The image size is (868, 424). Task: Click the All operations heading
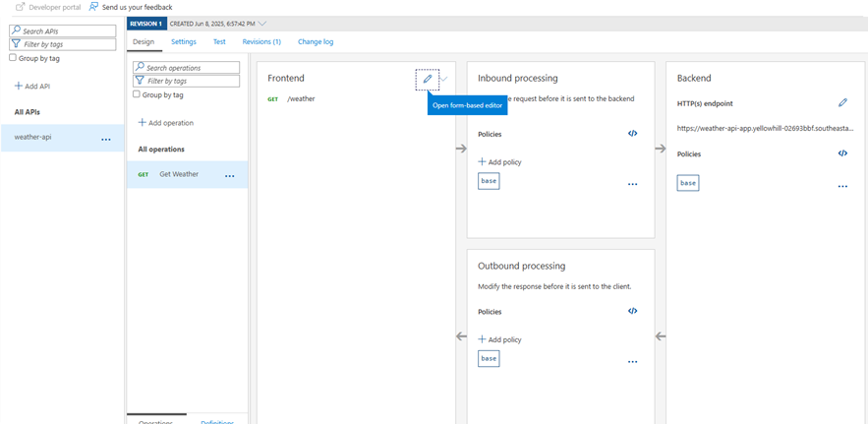pyautogui.click(x=161, y=150)
